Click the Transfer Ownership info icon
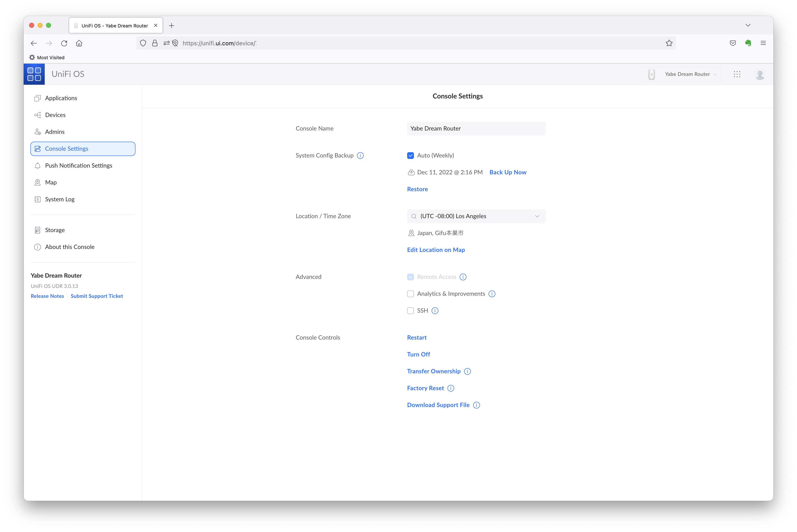Screen dimensions: 797x532 coord(467,372)
